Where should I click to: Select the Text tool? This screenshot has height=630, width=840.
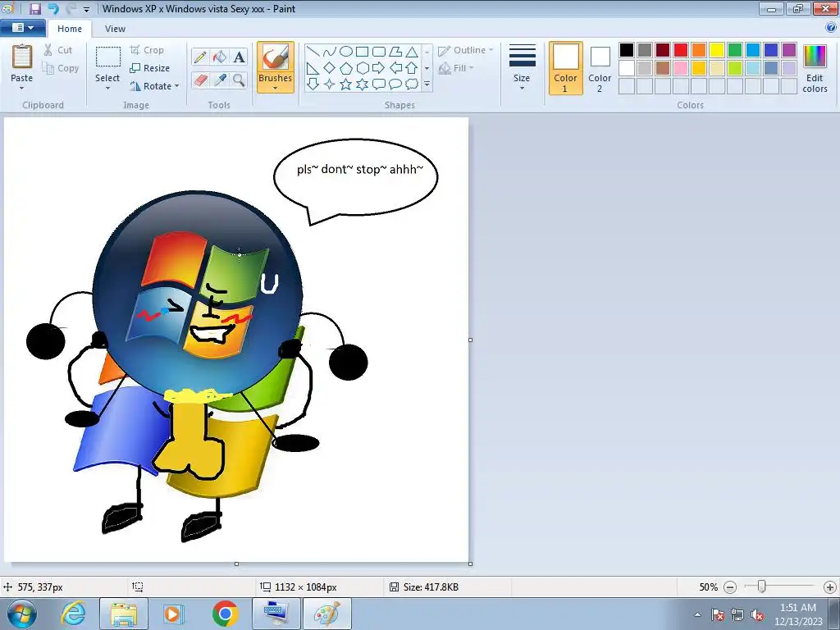click(239, 57)
